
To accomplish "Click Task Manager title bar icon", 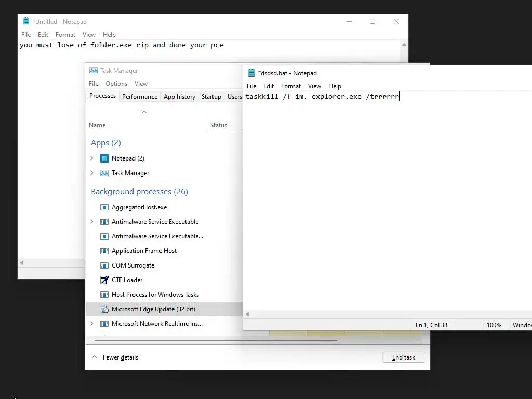I will 94,70.
